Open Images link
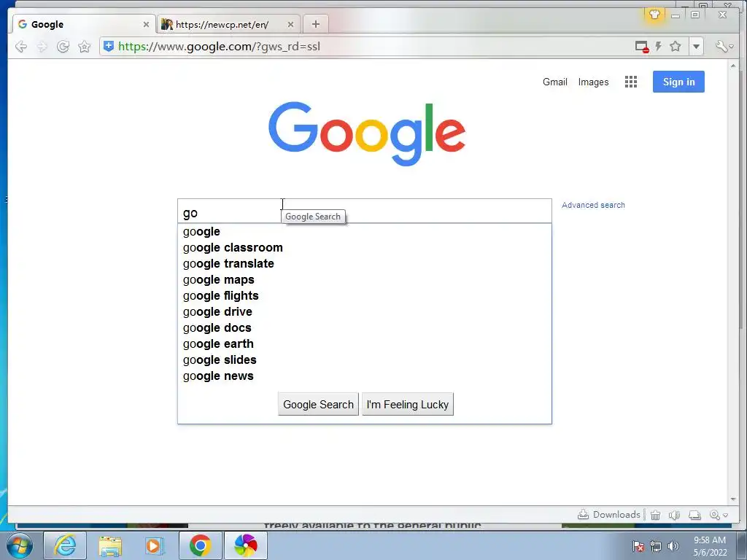 [593, 82]
